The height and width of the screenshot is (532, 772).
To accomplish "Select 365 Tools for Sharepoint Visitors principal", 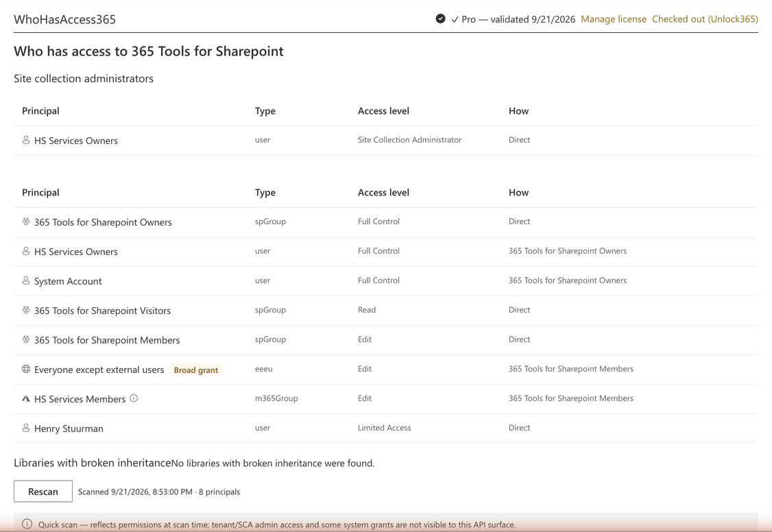I will point(102,311).
